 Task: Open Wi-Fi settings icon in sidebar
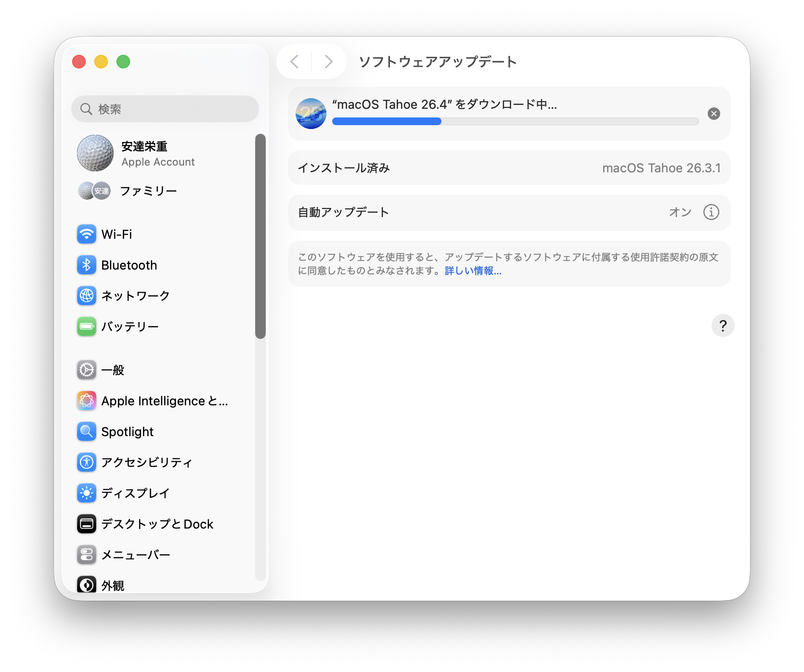click(87, 234)
